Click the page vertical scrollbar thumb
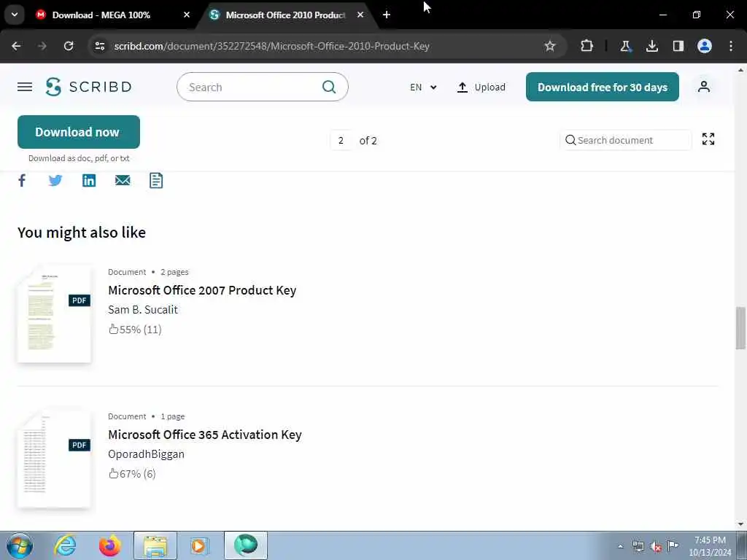 coord(740,327)
